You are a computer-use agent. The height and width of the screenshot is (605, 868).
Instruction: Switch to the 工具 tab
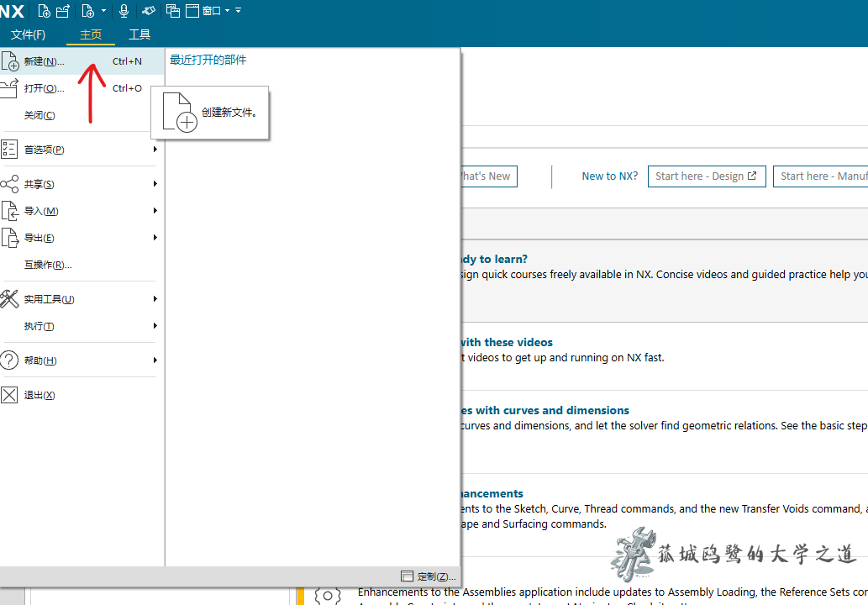[x=139, y=35]
